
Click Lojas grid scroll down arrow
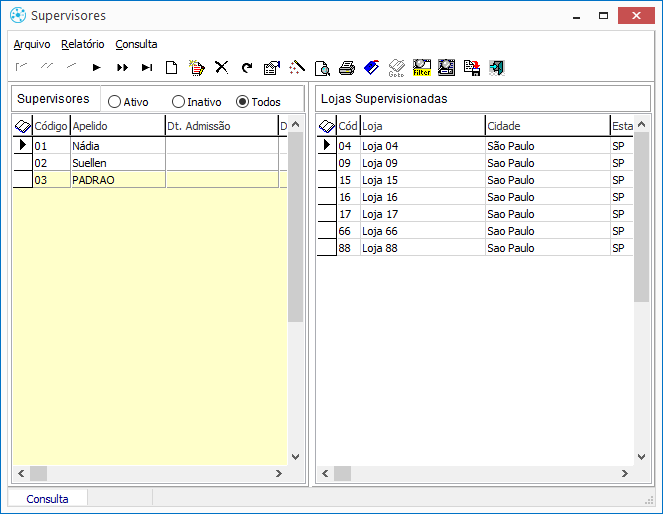pos(641,457)
